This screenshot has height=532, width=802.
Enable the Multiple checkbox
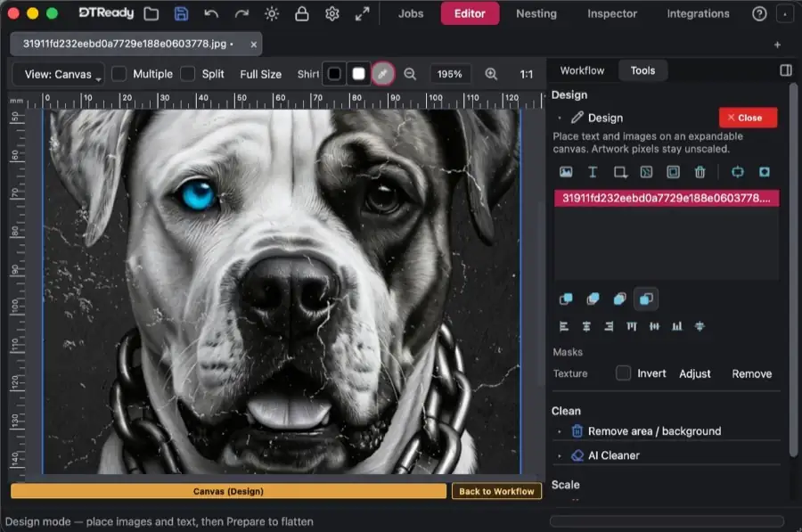(x=119, y=74)
